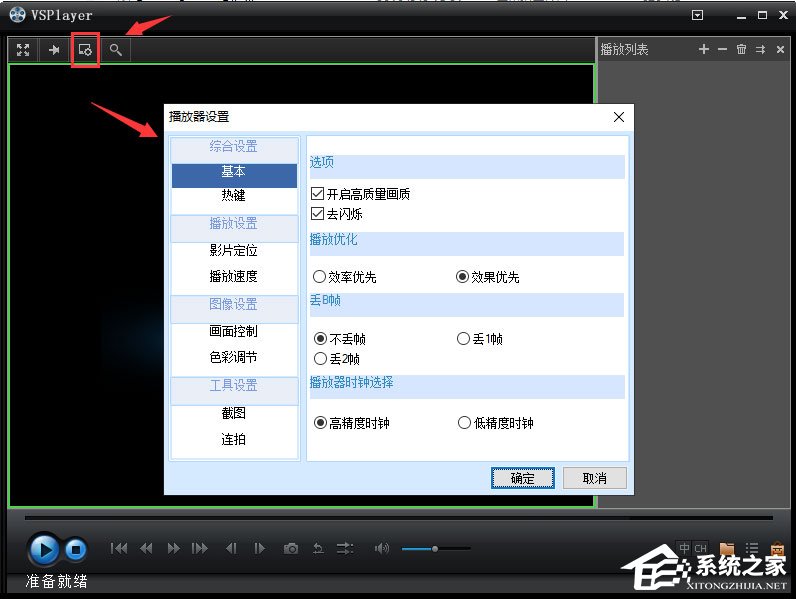This screenshot has width=796, height=599.
Task: Add a file with playlist plus icon
Action: (704, 49)
